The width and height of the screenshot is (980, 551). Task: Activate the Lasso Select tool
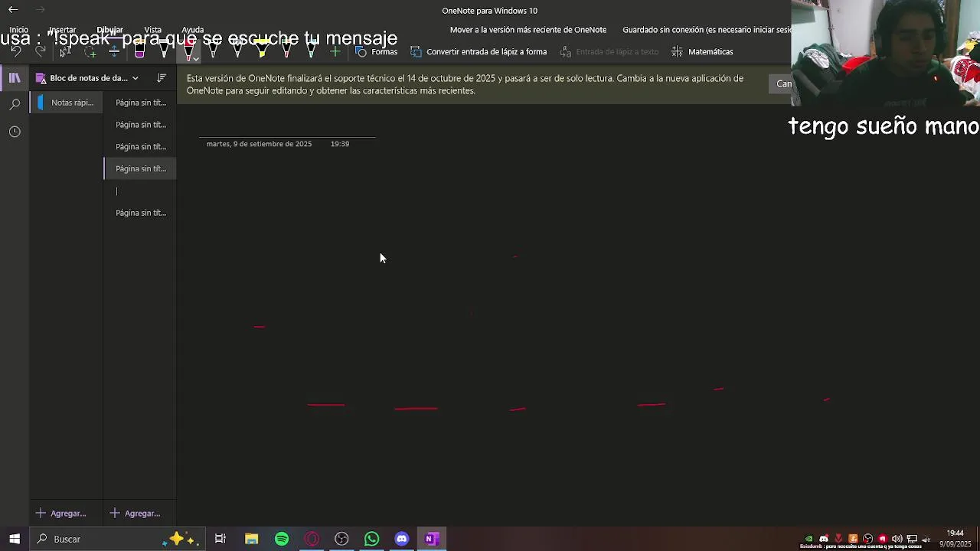(90, 52)
